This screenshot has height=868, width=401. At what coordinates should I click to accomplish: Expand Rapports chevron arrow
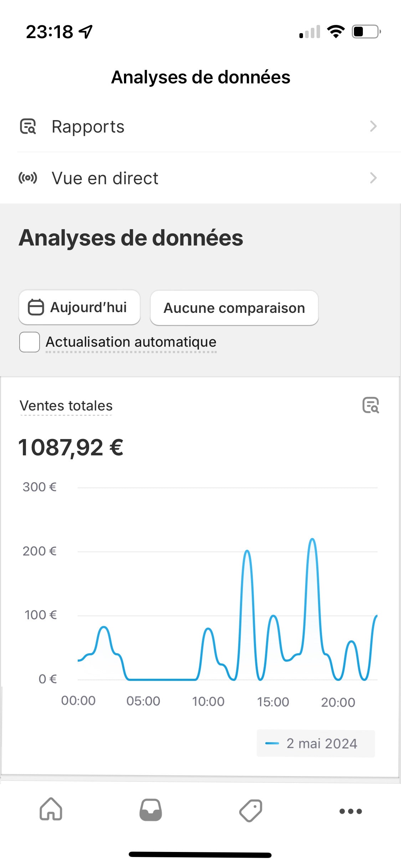click(373, 126)
